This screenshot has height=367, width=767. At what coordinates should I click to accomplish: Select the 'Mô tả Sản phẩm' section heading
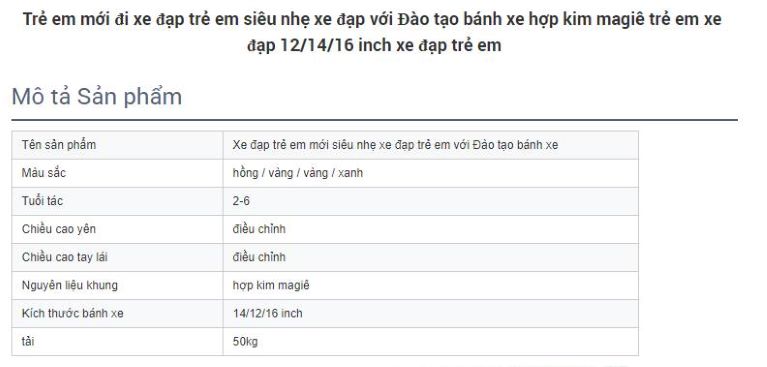(x=96, y=96)
